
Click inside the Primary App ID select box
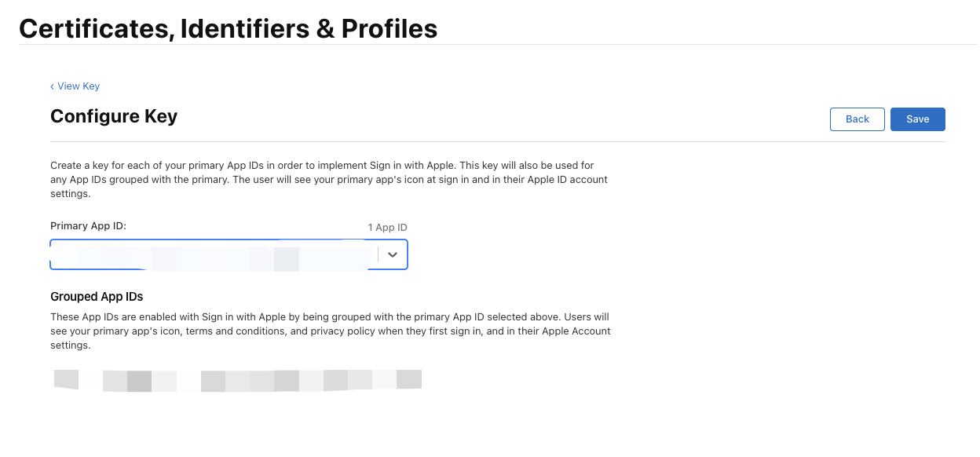coord(212,254)
